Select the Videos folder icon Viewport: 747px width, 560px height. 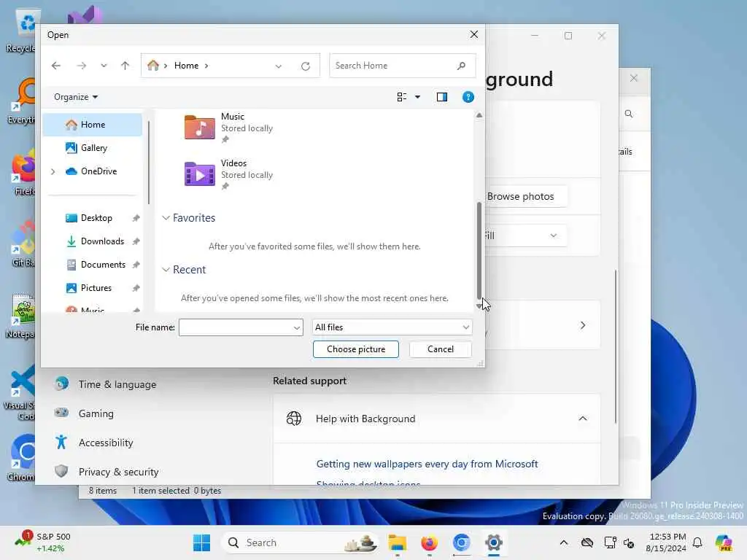[x=199, y=174]
